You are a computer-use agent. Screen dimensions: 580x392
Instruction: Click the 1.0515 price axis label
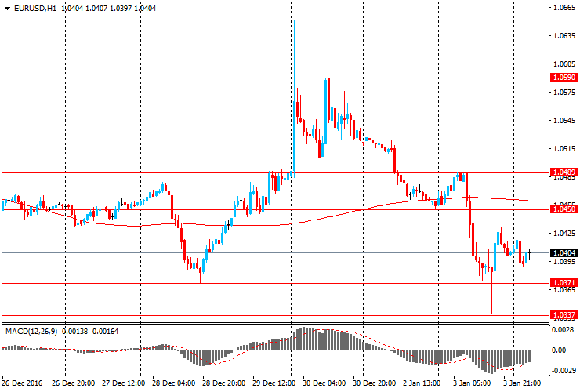pos(564,149)
